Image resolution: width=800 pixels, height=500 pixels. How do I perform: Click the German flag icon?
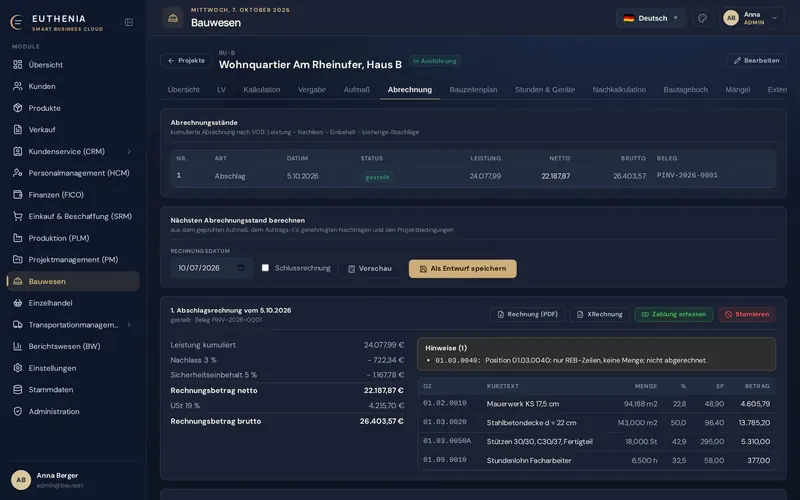(x=629, y=18)
